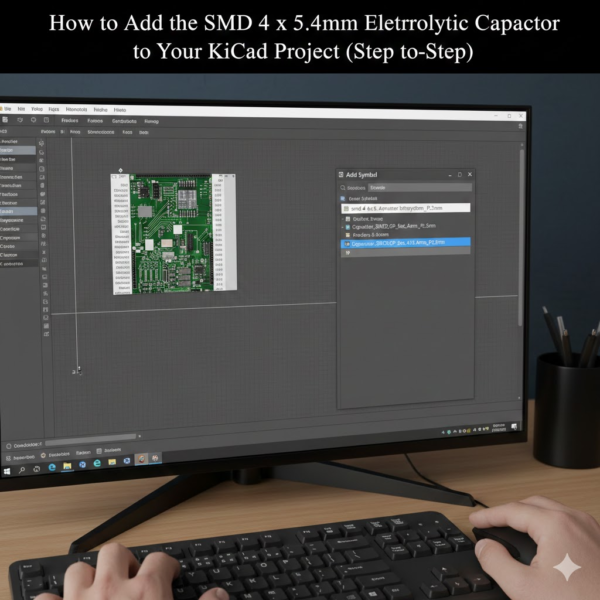Open the teal Internet Explorer taskbar icon

(97, 463)
